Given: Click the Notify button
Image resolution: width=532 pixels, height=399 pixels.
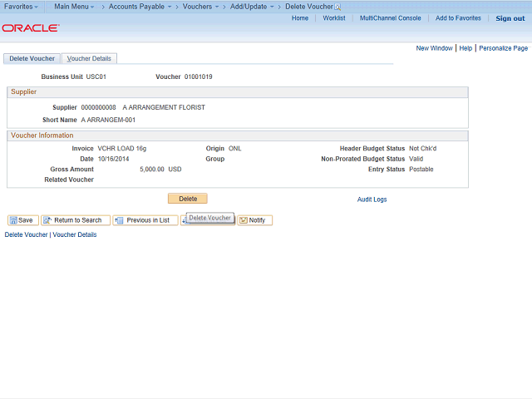Looking at the screenshot, I should coord(255,220).
